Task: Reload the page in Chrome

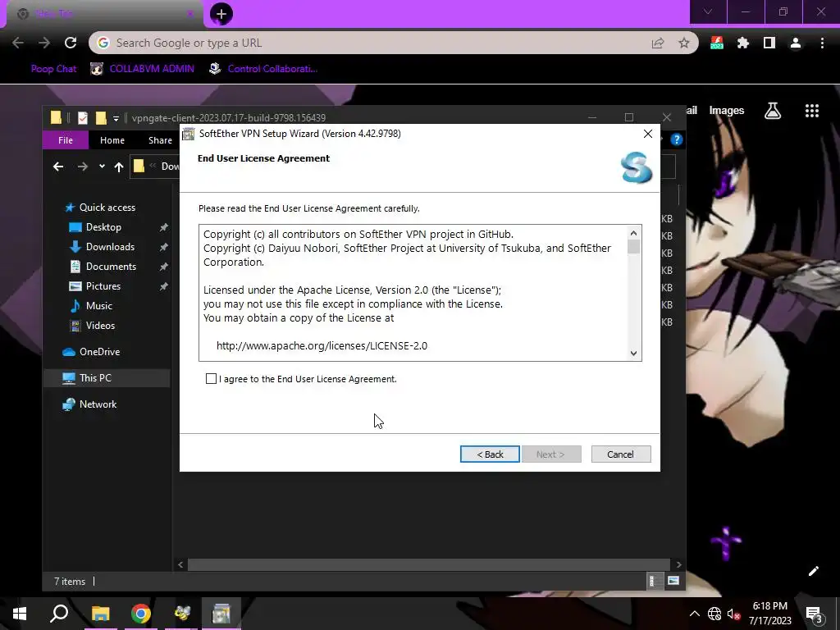Action: click(71, 43)
